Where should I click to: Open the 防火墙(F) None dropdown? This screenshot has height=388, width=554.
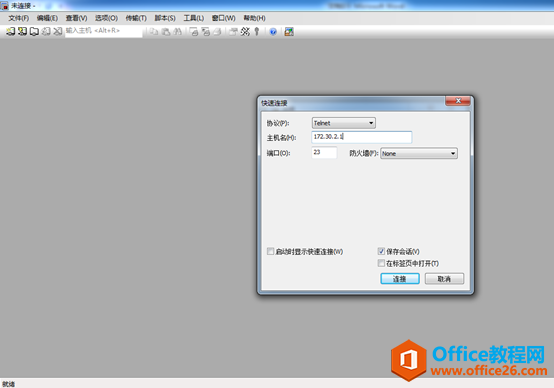click(x=419, y=153)
